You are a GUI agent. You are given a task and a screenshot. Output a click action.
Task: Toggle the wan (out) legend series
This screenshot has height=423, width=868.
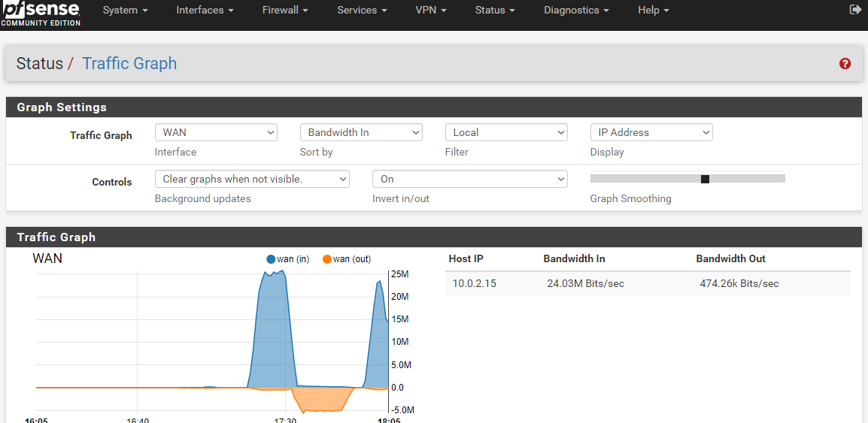(x=347, y=259)
